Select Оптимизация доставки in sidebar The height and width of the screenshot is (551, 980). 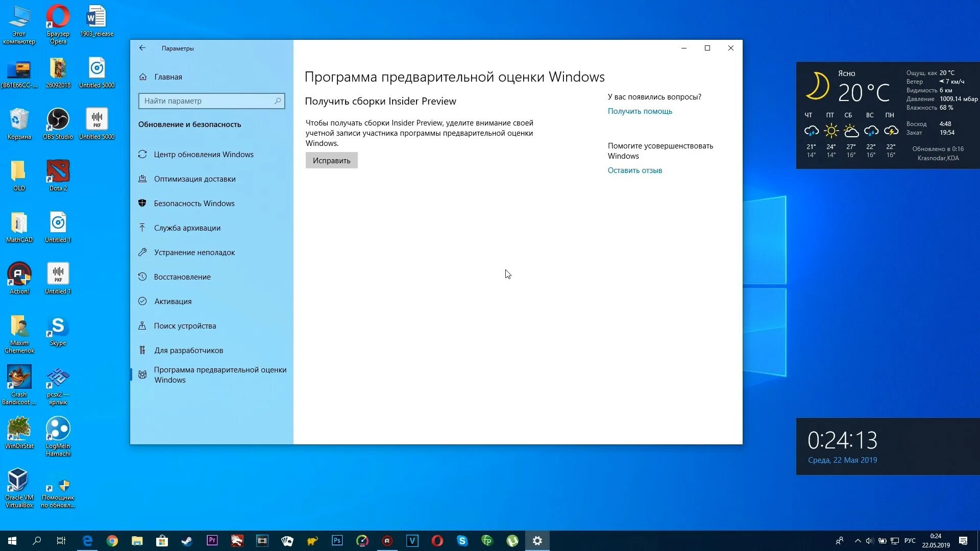pos(194,179)
